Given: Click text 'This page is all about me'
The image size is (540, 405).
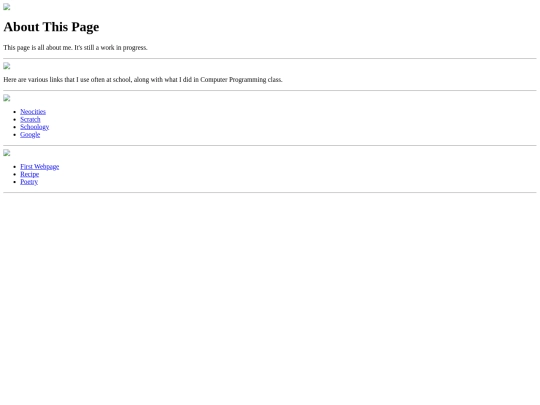Looking at the screenshot, I should click(38, 48).
